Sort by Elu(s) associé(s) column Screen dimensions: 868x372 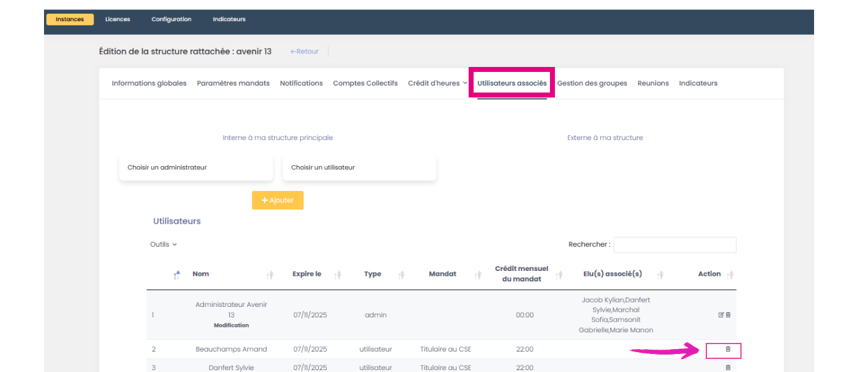point(660,275)
